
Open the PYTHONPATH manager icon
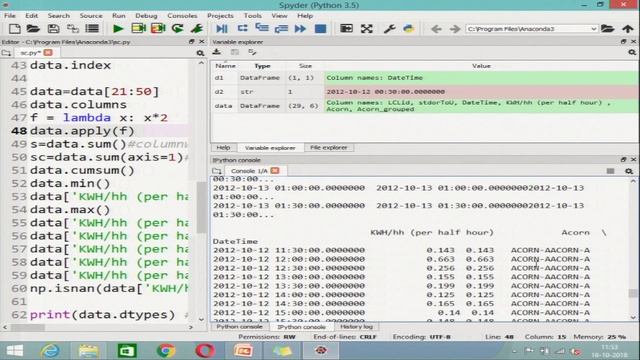pyautogui.click(x=409, y=29)
